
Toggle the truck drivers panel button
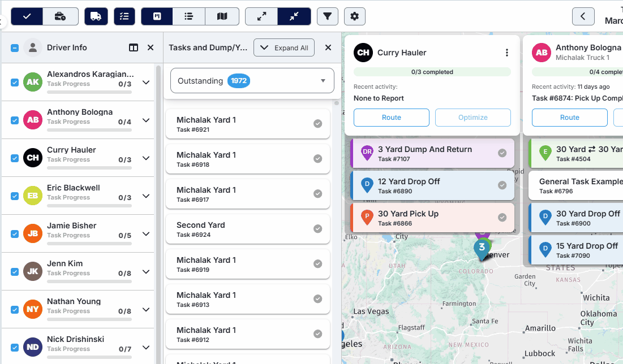point(96,16)
